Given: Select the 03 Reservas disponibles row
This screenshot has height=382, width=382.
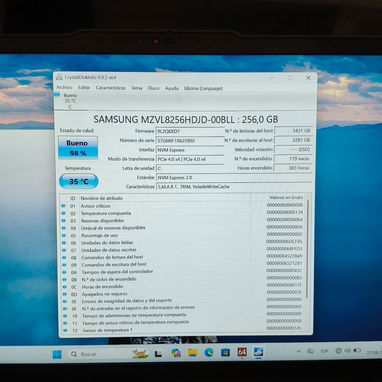Looking at the screenshot, I should click(182, 221).
